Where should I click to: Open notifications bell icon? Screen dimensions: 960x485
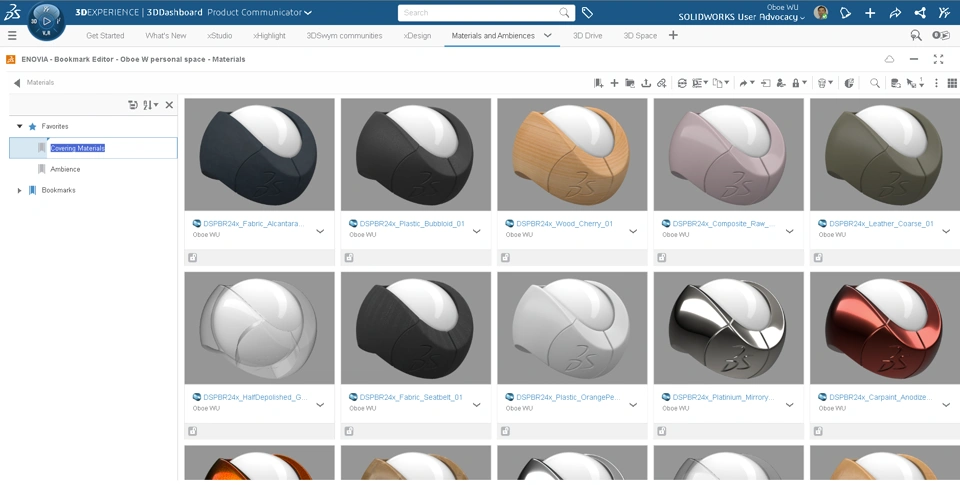[846, 12]
